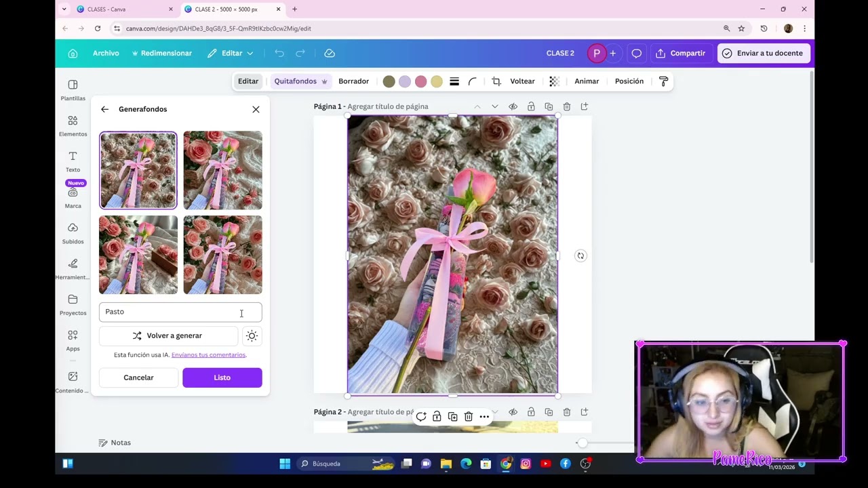Screen dimensions: 868x488
Task: Lock Página 2 padlock icon
Action: [531, 411]
